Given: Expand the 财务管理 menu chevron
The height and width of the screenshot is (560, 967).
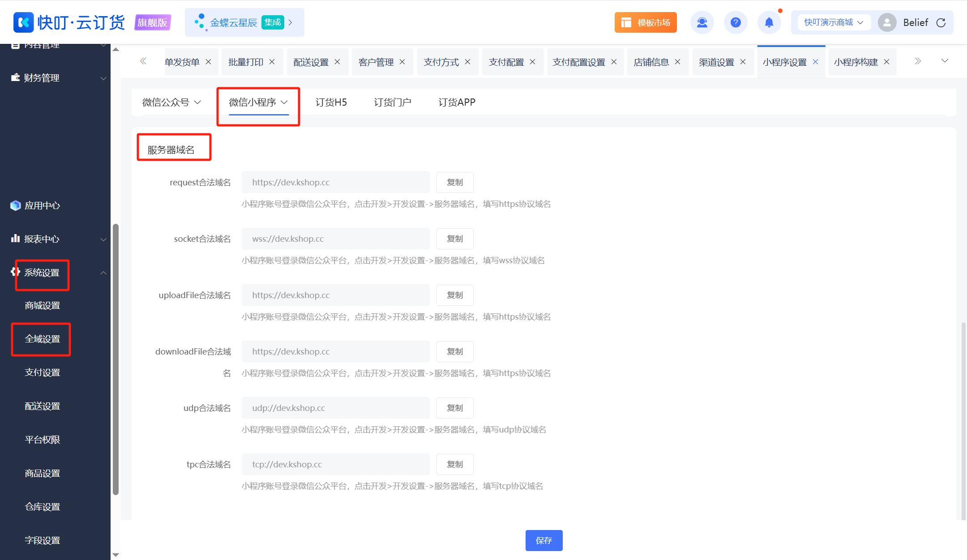Looking at the screenshot, I should pyautogui.click(x=103, y=78).
